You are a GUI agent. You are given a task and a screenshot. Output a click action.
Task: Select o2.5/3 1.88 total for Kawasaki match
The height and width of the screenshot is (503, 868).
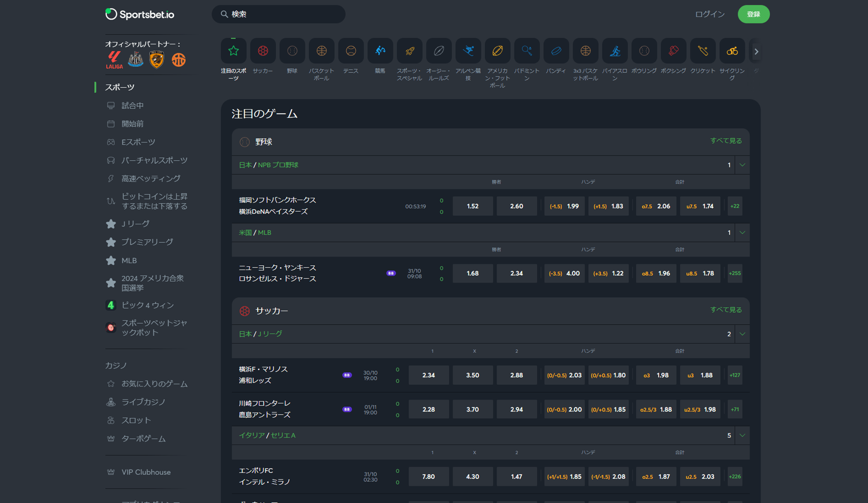tap(656, 410)
